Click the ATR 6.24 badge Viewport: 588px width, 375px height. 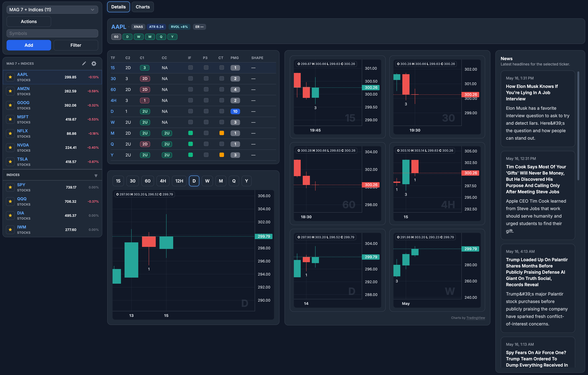(156, 27)
